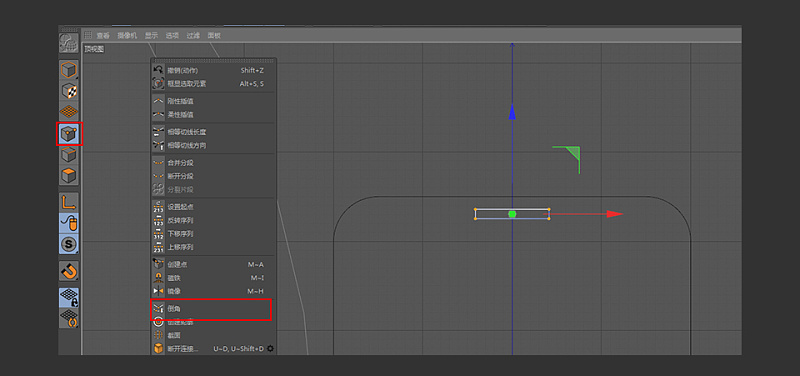
Task: Click the green center axis handle
Action: pos(512,214)
